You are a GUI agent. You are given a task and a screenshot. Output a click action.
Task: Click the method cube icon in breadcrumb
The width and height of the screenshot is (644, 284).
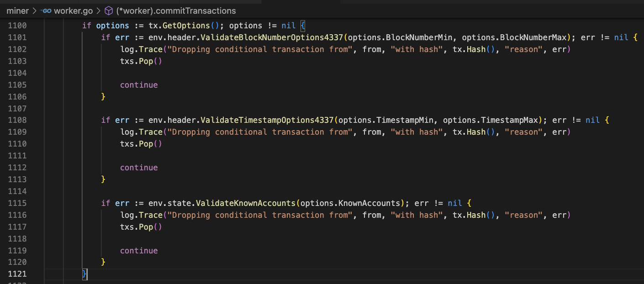tap(109, 11)
